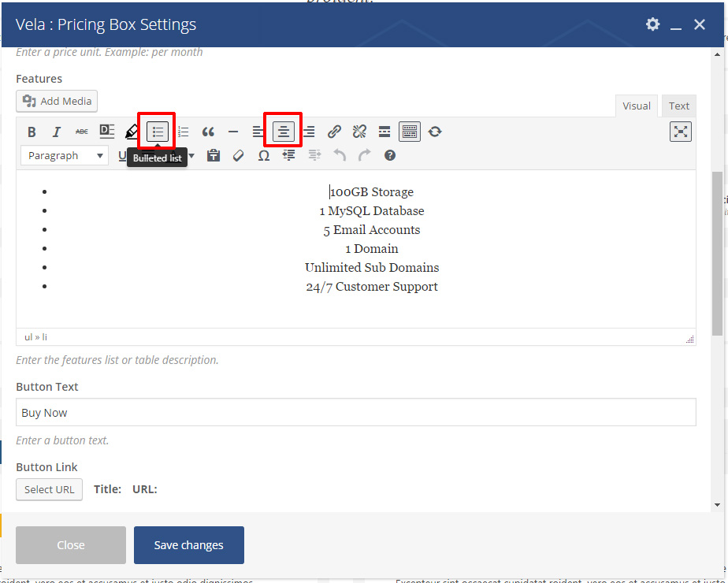The height and width of the screenshot is (583, 728).
Task: Toggle distraction-free fullscreen mode
Action: pyautogui.click(x=681, y=132)
